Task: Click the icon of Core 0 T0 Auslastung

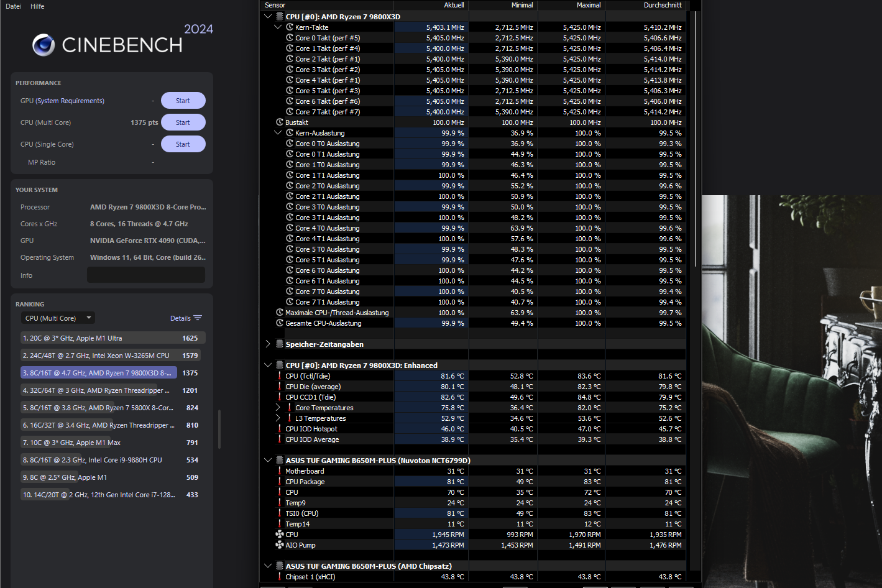Action: point(290,144)
